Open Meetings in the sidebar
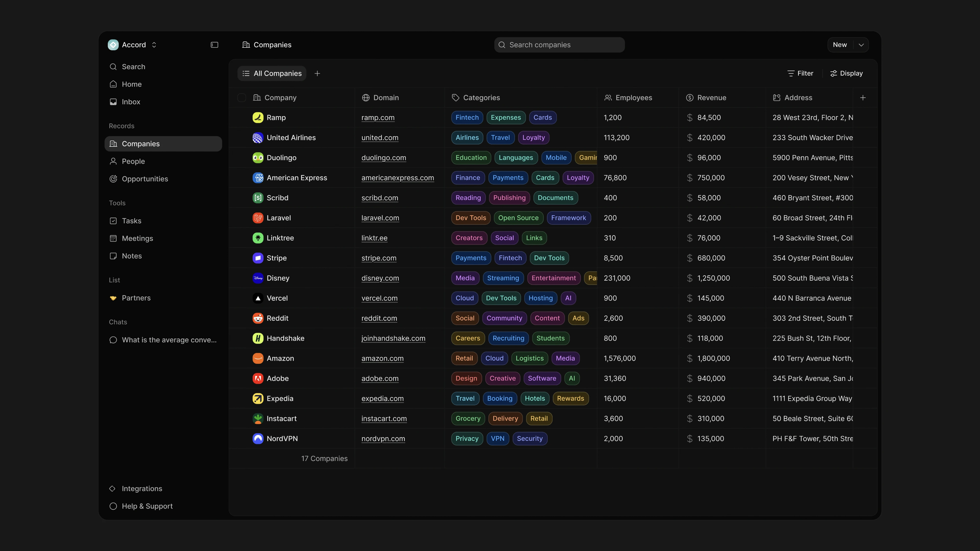This screenshot has width=980, height=551. tap(163, 239)
